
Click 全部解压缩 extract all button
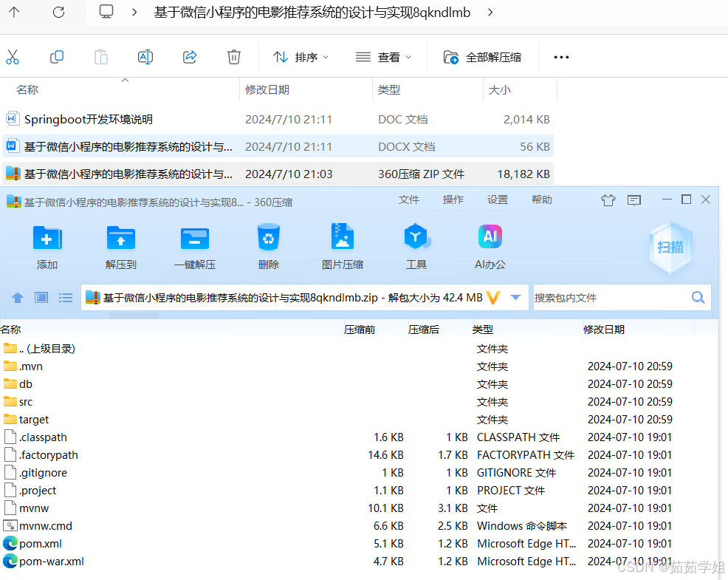pyautogui.click(x=482, y=57)
